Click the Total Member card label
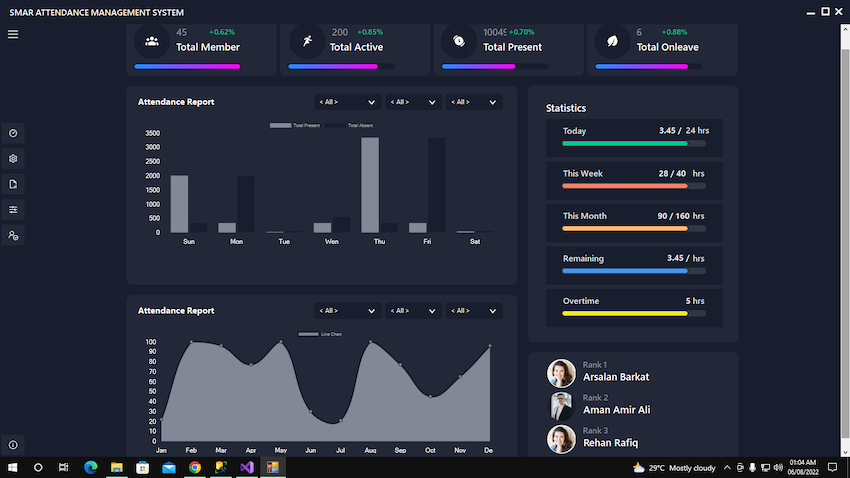850x478 pixels. (208, 47)
